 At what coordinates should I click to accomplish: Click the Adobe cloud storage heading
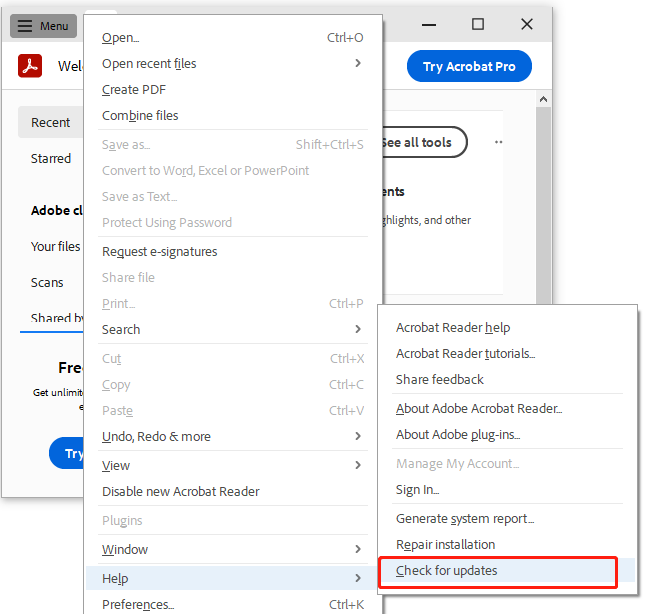pyautogui.click(x=57, y=211)
